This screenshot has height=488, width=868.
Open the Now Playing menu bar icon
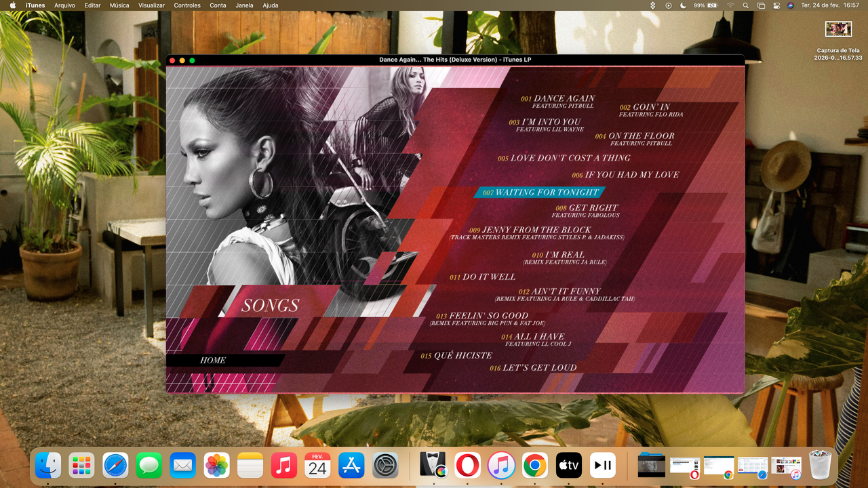pos(668,5)
